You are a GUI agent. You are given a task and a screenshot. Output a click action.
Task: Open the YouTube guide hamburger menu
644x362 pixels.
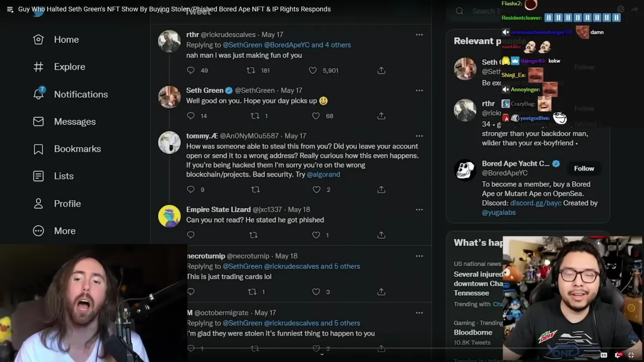point(10,9)
